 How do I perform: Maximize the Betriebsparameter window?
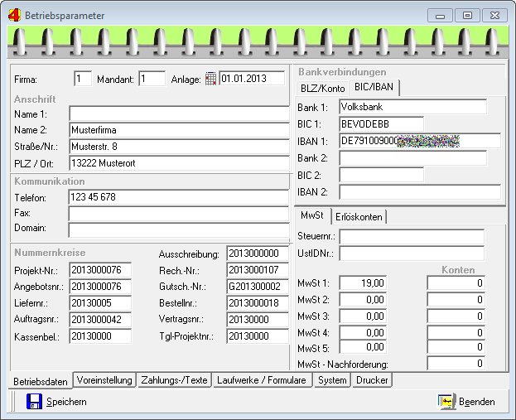click(x=468, y=15)
